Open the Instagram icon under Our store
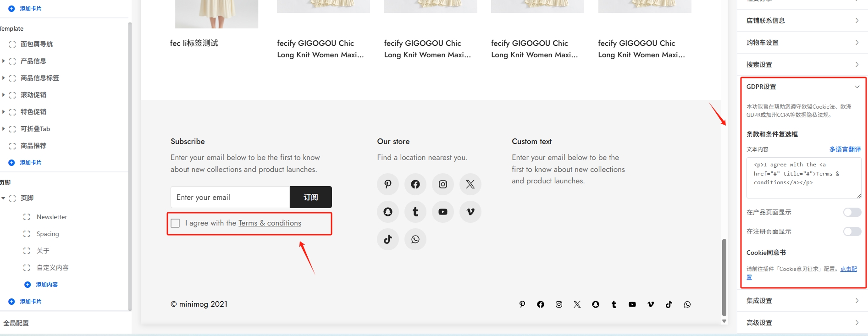Image resolution: width=868 pixels, height=336 pixels. (443, 184)
